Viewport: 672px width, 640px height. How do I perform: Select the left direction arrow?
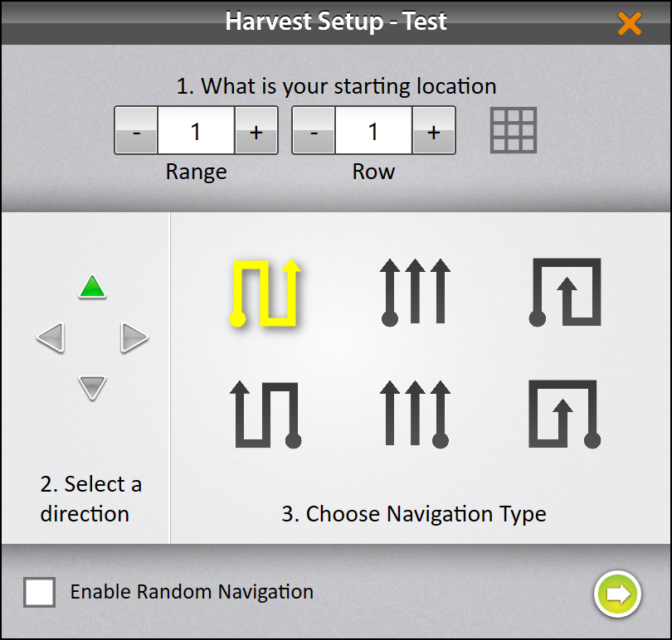(51, 338)
